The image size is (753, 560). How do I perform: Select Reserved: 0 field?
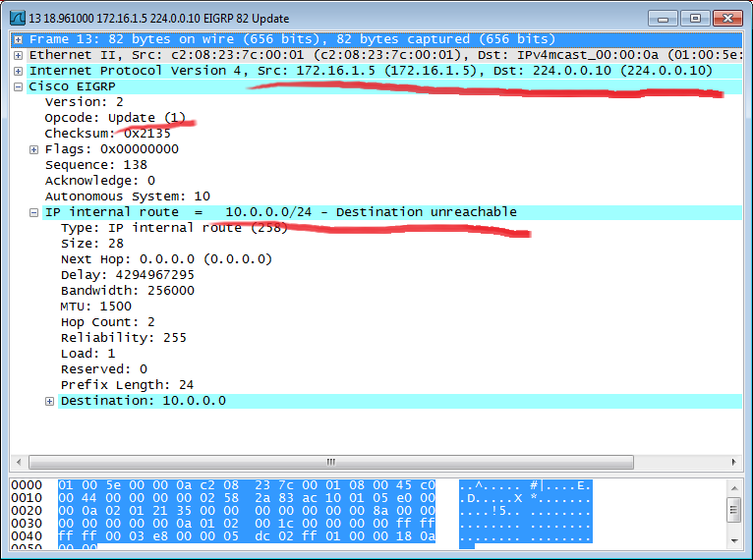pos(104,369)
